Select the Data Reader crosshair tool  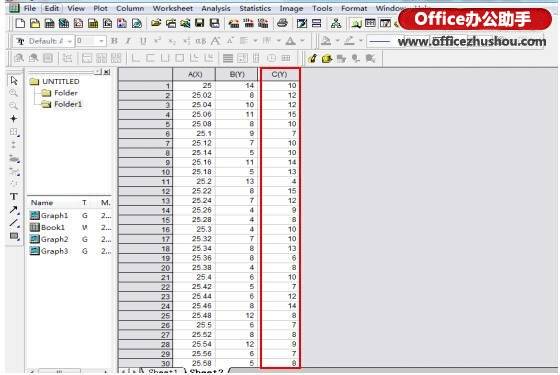(14, 119)
